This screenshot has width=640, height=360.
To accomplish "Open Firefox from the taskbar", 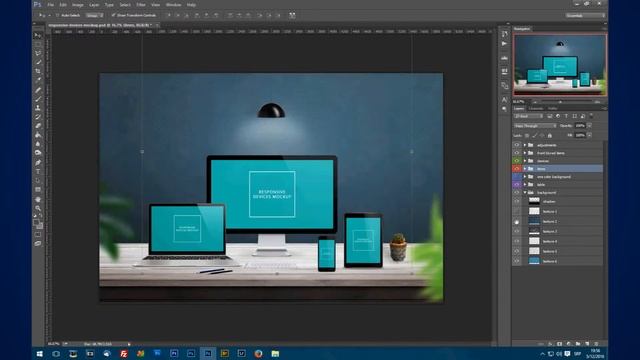I will (258, 353).
